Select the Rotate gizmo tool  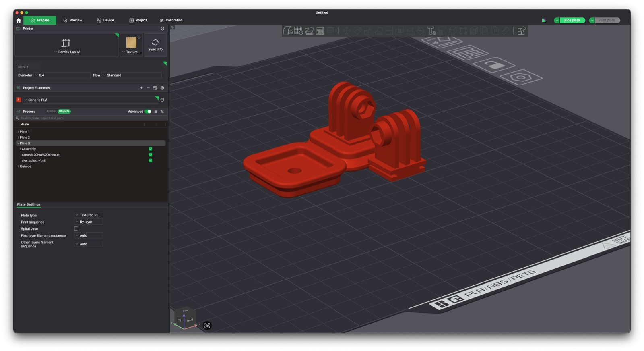pos(358,31)
